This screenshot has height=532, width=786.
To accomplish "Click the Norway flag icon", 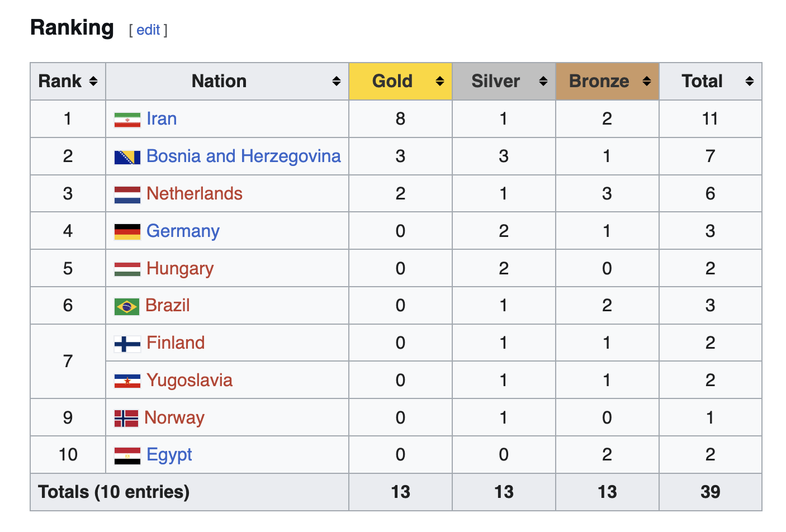I will [x=126, y=418].
